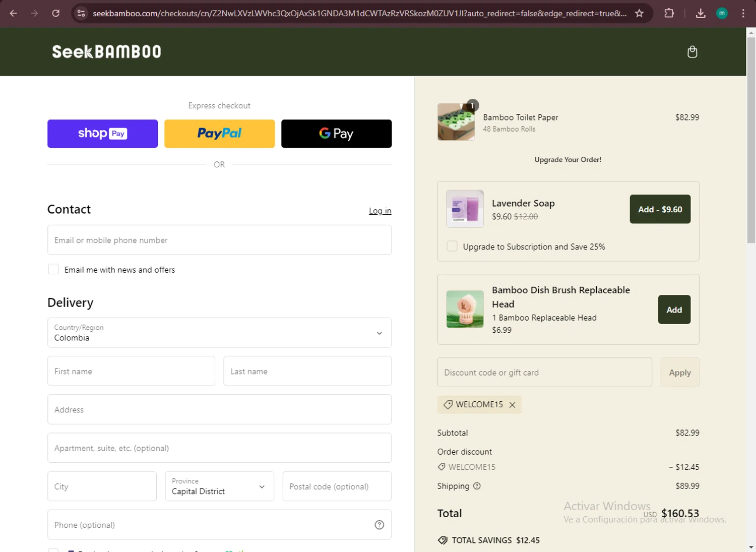Add Bamboo Dish Brush Replaceable Head
This screenshot has width=756, height=552.
click(674, 310)
